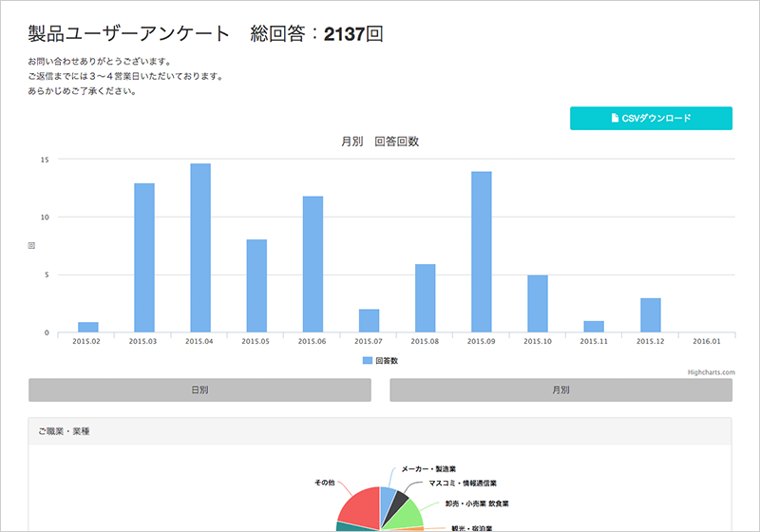Click the text お問い合わせありがとうございます。
760x532 pixels.
tap(100, 62)
